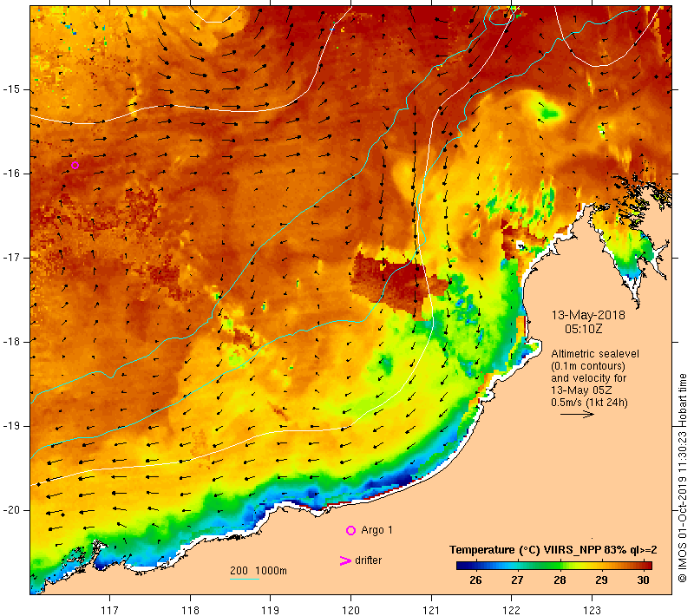Select the 'drifter' legend label
The image size is (694, 616).
click(368, 560)
